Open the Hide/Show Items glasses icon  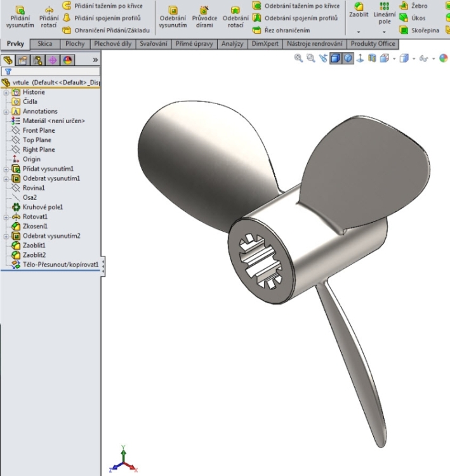pyautogui.click(x=423, y=58)
